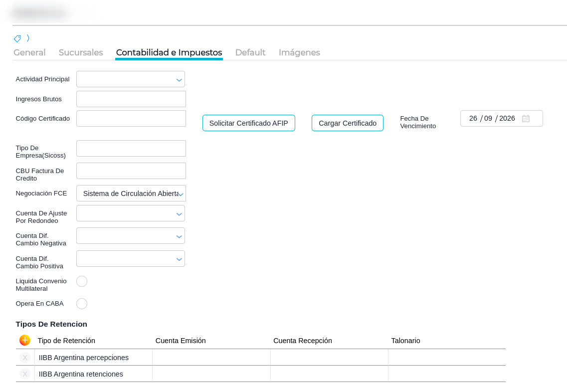The width and height of the screenshot is (567, 392).
Task: Expand Cuenta De Ajuste Por Redondeo dropdown
Action: tap(179, 214)
